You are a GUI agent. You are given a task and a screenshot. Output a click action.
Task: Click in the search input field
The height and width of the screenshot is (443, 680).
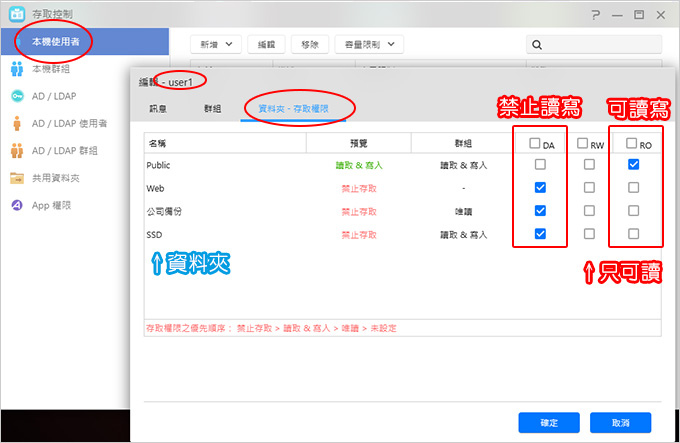594,45
